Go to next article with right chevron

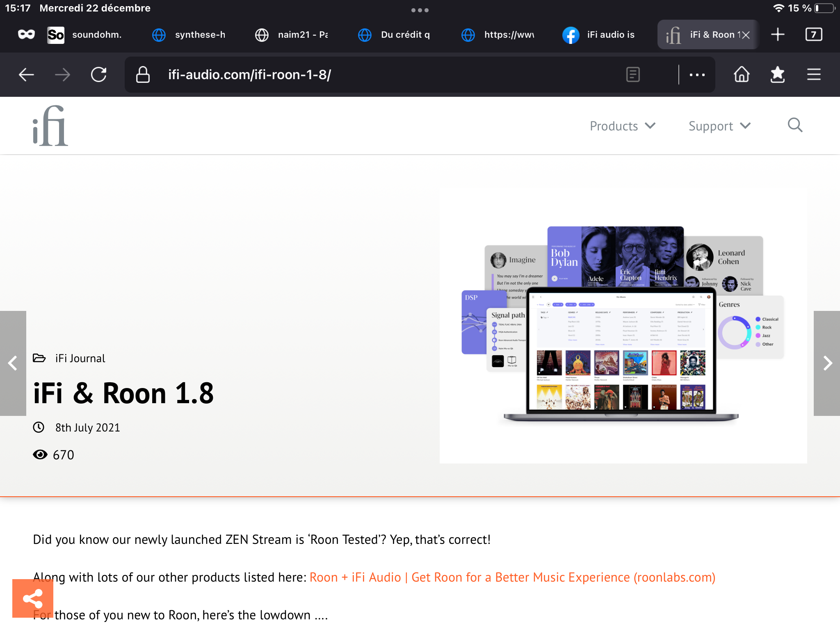pyautogui.click(x=827, y=363)
